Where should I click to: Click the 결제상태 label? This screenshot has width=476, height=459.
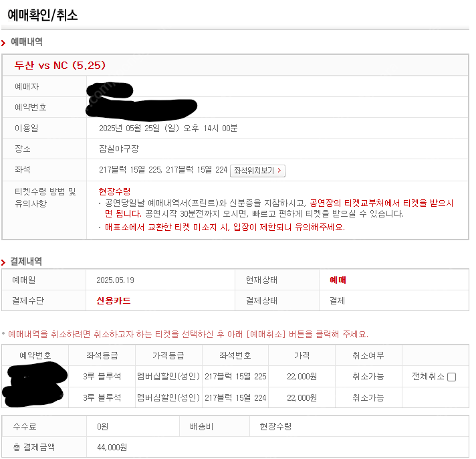(261, 300)
